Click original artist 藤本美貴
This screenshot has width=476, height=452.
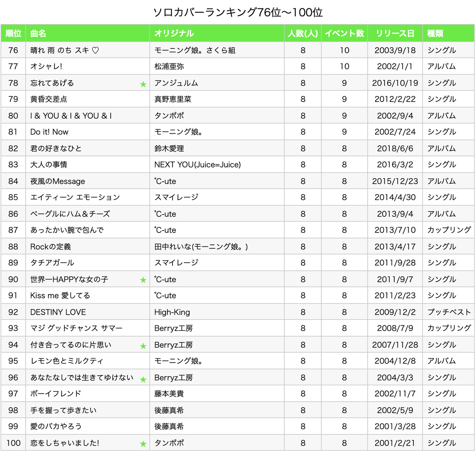click(x=169, y=394)
